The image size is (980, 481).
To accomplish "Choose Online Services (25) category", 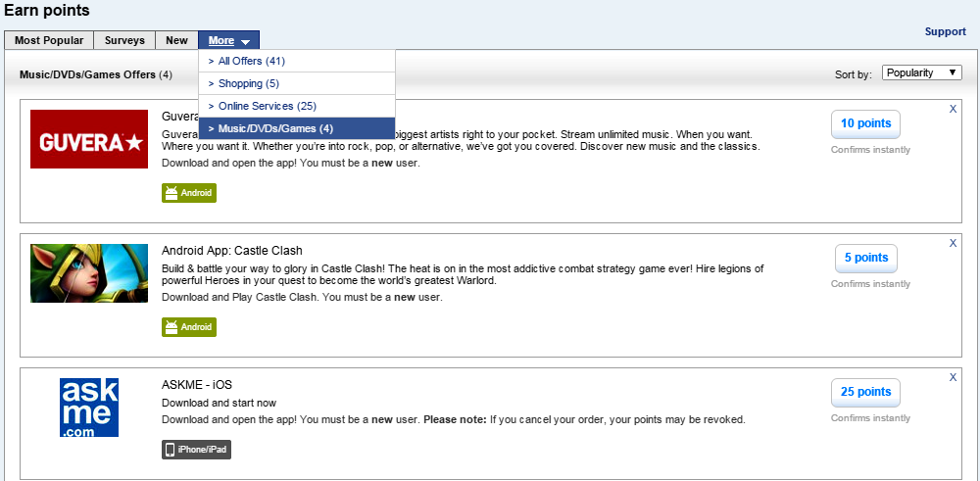I will (x=297, y=106).
